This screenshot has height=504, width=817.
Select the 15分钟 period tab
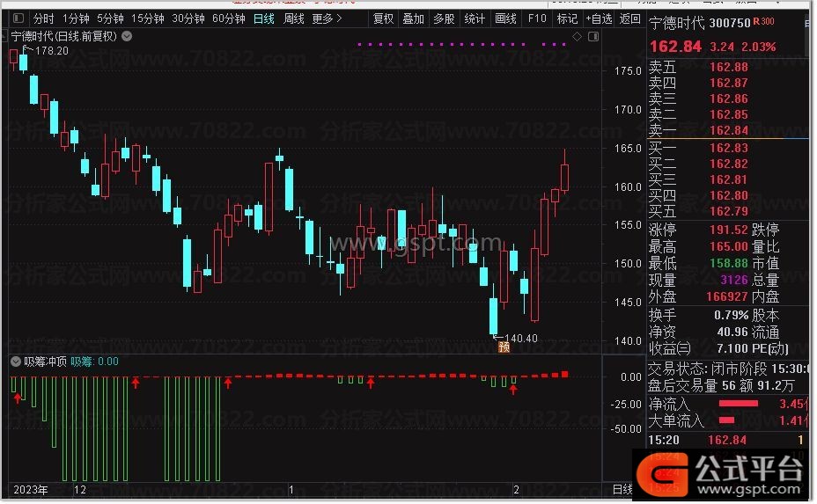tap(147, 18)
